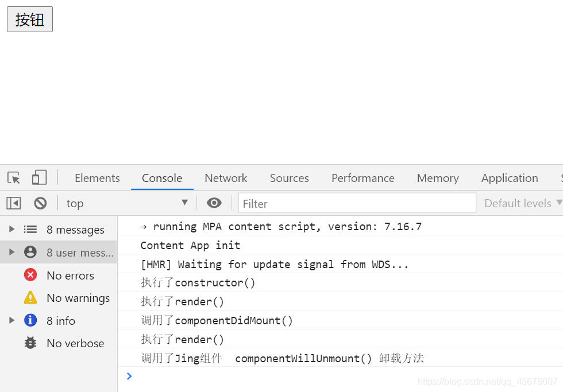This screenshot has width=563, height=392.
Task: Click the live expression eye icon
Action: coord(214,203)
